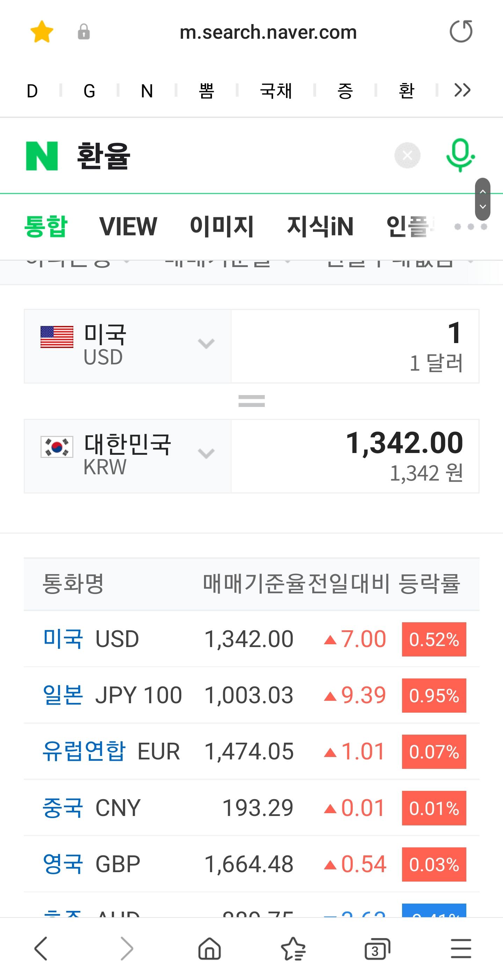The height and width of the screenshot is (980, 503).
Task: Expand more bookmark shortcuts with double chevron
Action: tap(462, 90)
